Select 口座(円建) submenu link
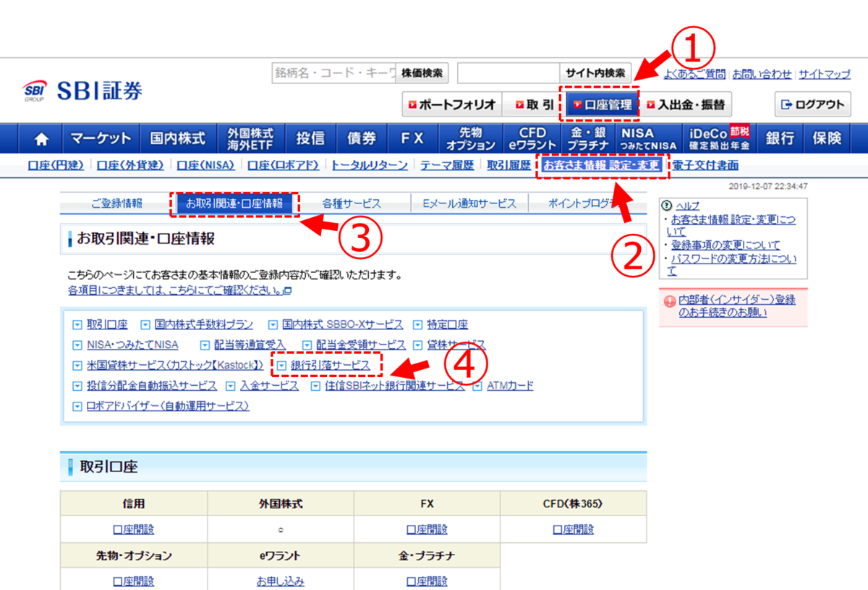The width and height of the screenshot is (868, 590). (x=56, y=165)
